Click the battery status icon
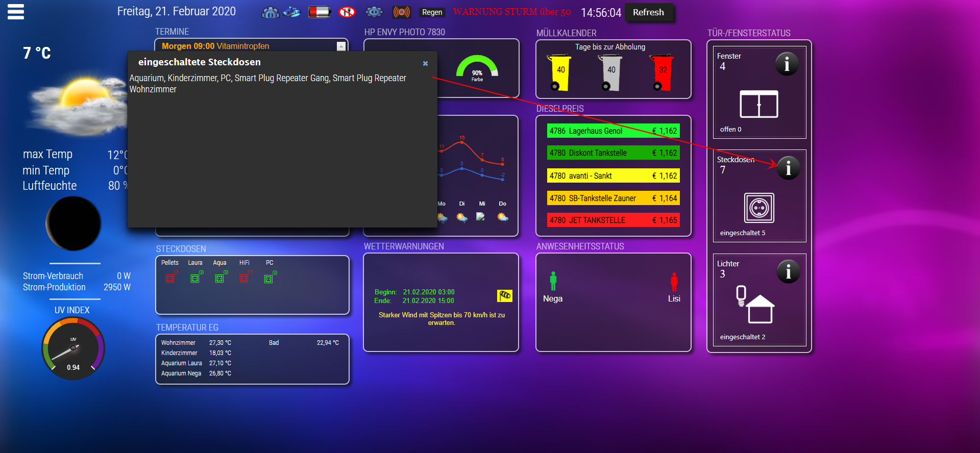The image size is (980, 453). click(320, 12)
